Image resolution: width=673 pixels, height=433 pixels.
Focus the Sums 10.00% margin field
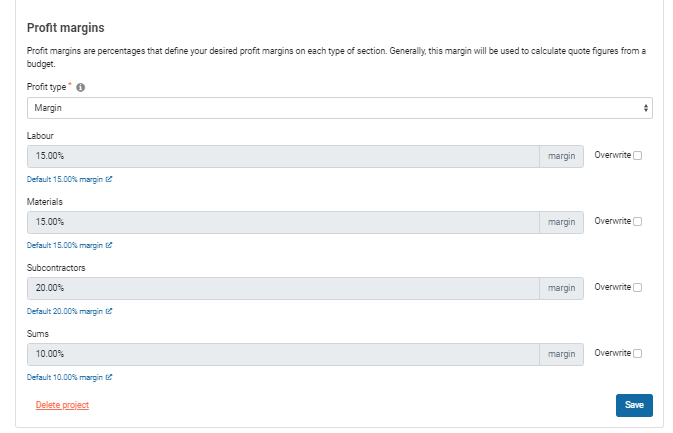(x=283, y=354)
